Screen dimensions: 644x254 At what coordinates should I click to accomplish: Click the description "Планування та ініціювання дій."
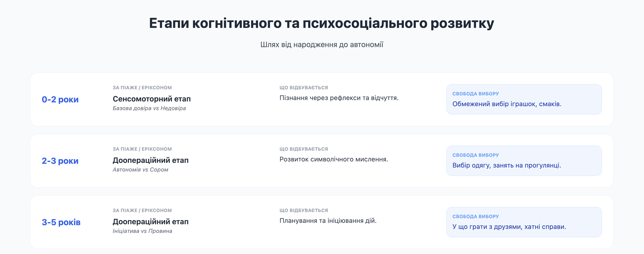pos(328,220)
